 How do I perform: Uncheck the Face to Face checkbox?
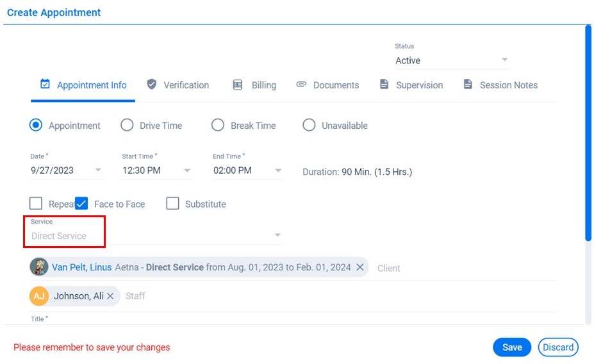pyautogui.click(x=81, y=204)
